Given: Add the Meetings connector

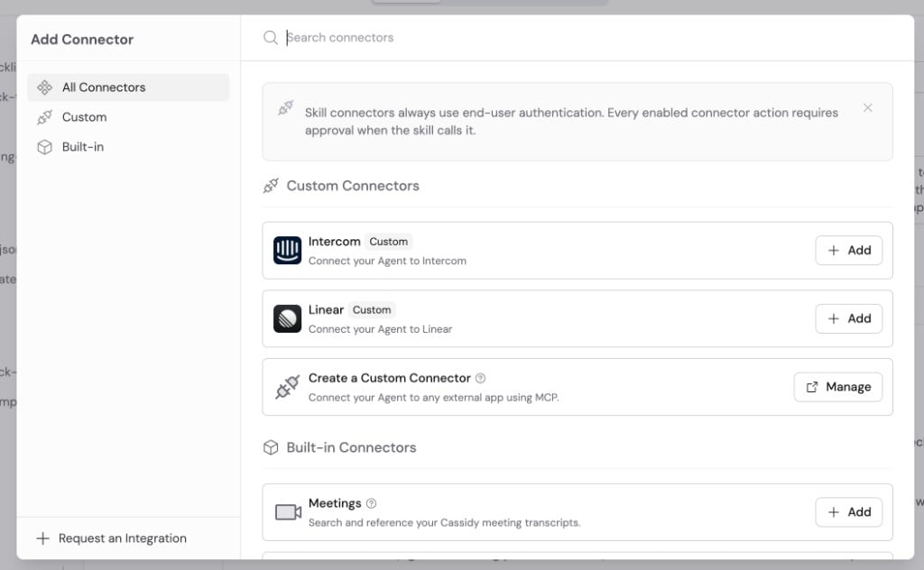Looking at the screenshot, I should coord(848,512).
